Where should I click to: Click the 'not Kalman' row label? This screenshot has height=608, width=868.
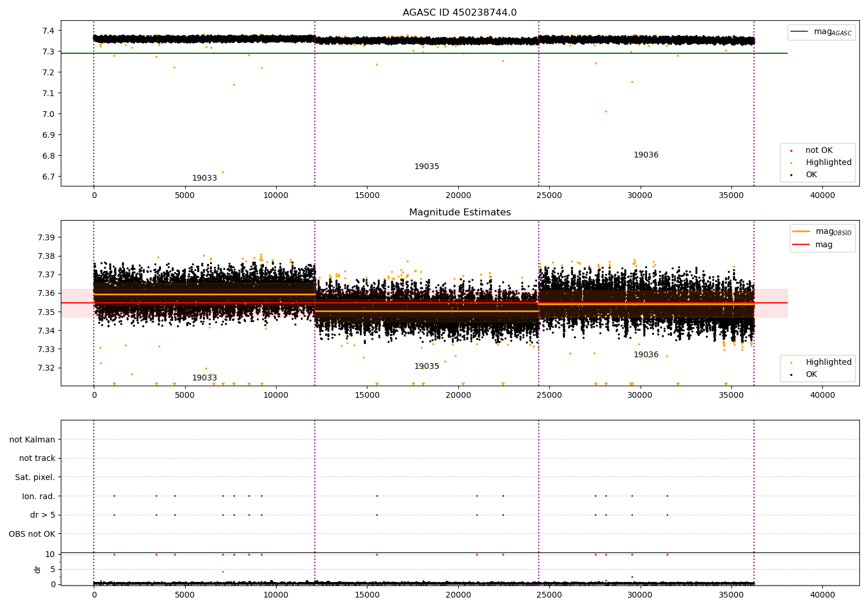pyautogui.click(x=32, y=439)
